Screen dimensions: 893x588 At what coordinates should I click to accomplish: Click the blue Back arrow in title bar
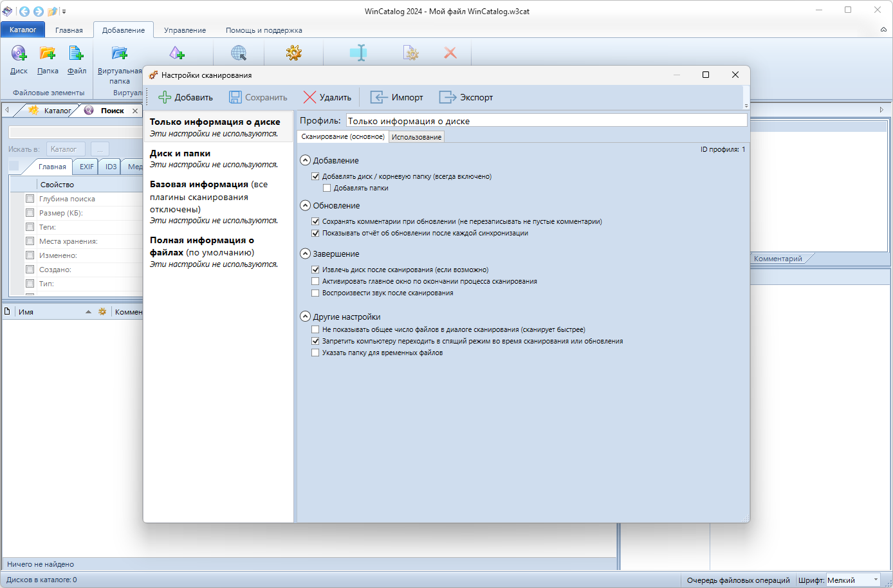pyautogui.click(x=24, y=11)
